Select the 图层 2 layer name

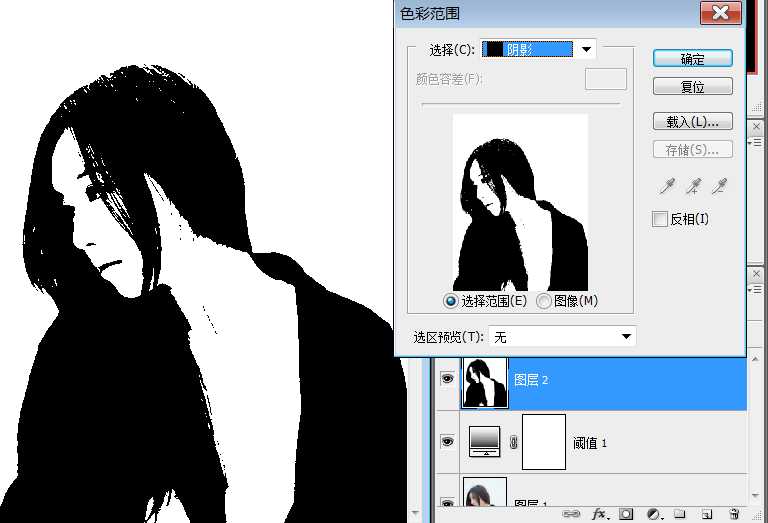[x=531, y=380]
